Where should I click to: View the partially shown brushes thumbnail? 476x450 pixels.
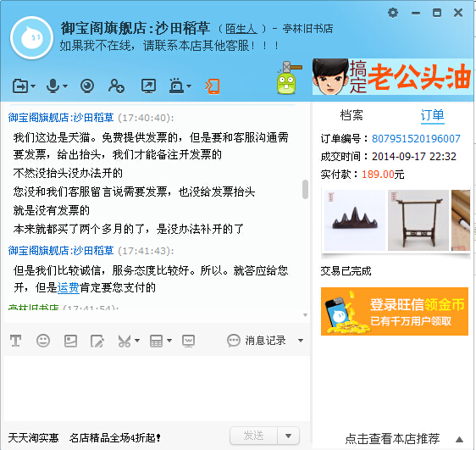point(461,220)
